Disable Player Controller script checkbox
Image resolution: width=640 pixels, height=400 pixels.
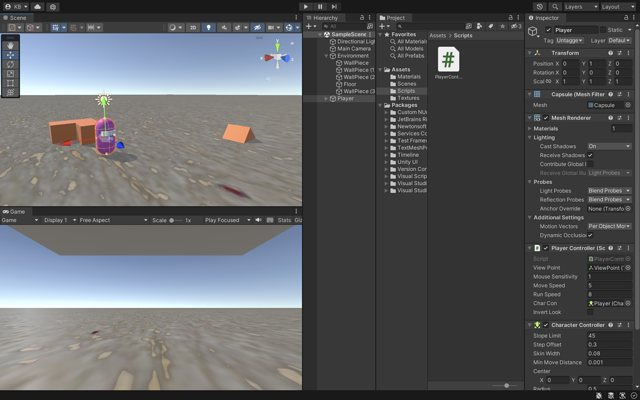[546, 248]
